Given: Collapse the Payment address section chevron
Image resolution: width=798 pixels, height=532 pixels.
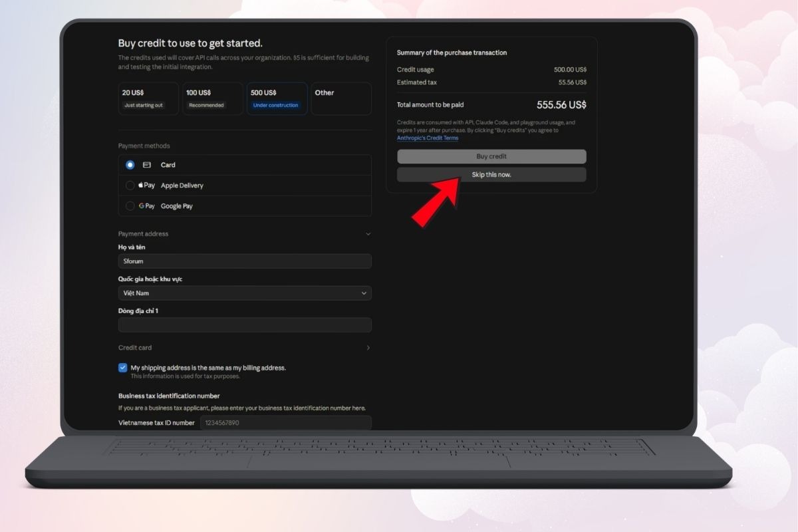Looking at the screenshot, I should tap(368, 234).
